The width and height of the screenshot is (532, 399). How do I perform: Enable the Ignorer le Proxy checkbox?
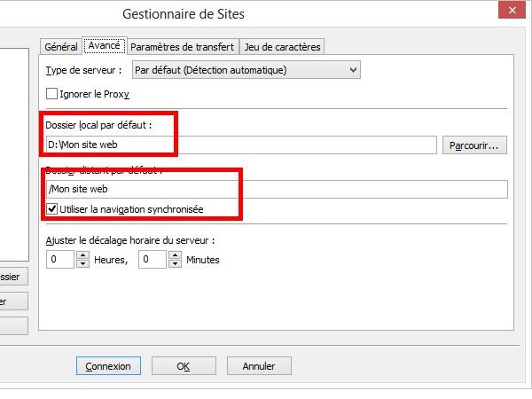point(51,94)
